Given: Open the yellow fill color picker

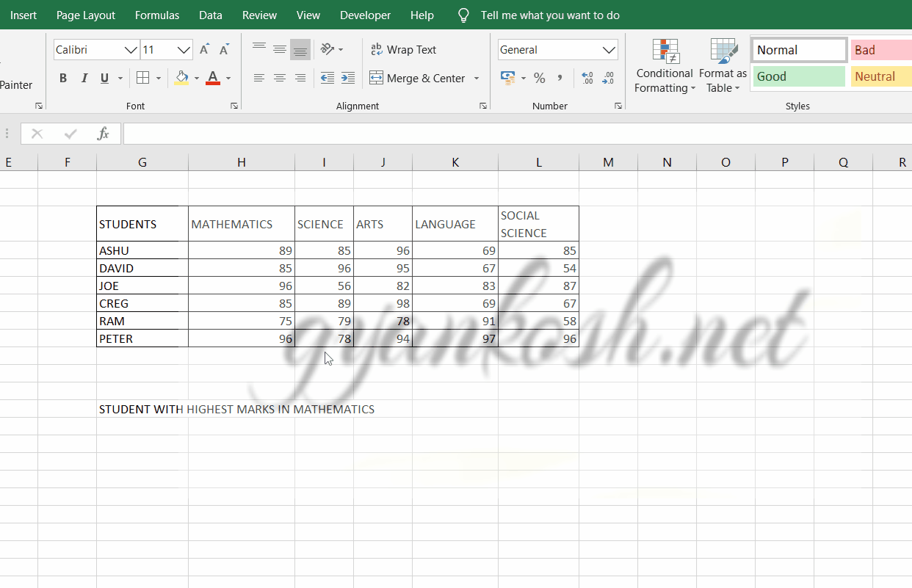Looking at the screenshot, I should pos(195,78).
